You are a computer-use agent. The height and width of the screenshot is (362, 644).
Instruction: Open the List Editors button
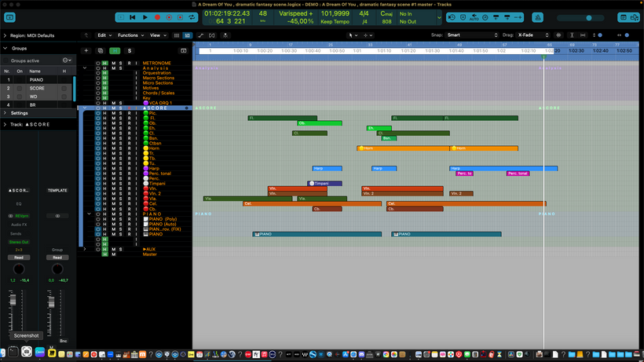point(624,17)
